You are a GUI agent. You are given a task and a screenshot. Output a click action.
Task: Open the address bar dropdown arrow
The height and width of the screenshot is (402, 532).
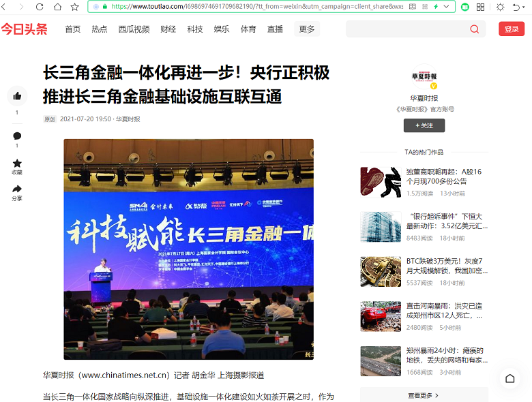coord(448,7)
